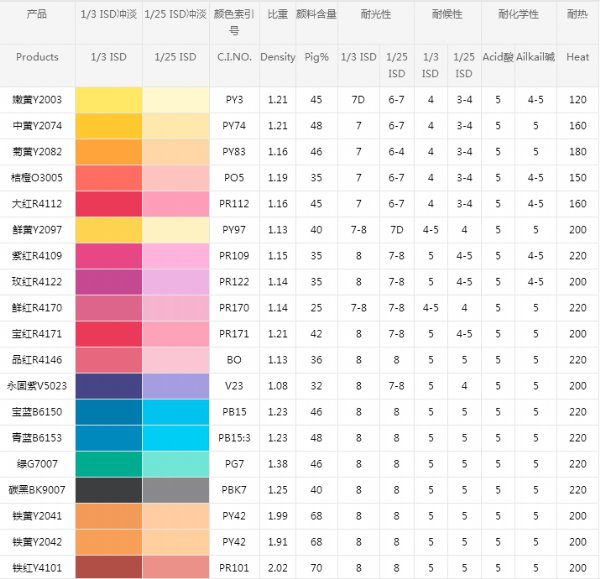Select the Pig% column header
Viewport: 600px width, 579px height.
[316, 58]
